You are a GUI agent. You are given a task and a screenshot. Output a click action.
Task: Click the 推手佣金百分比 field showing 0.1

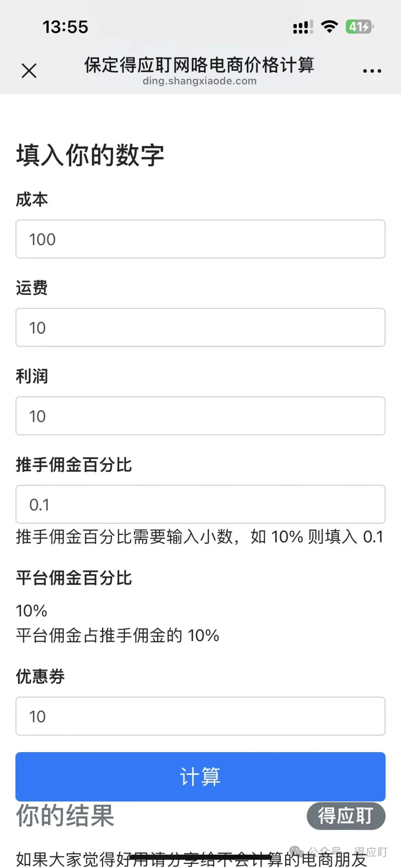point(200,504)
